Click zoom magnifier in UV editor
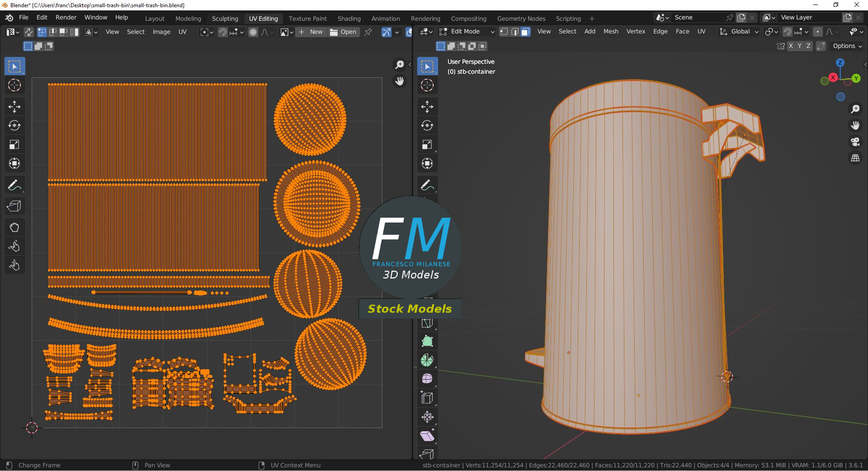Image resolution: width=868 pixels, height=471 pixels. point(400,65)
